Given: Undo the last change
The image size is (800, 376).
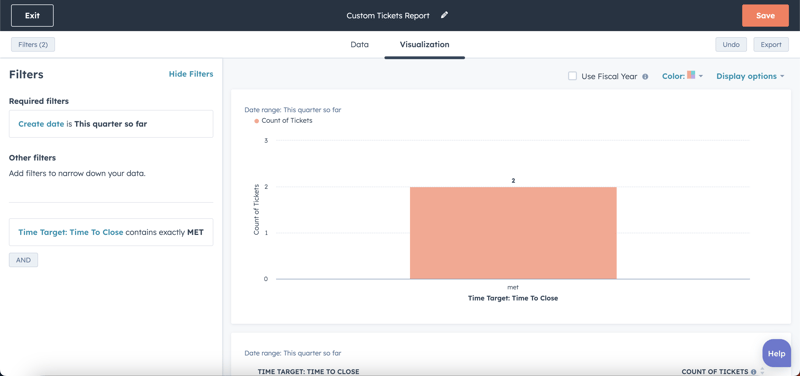Looking at the screenshot, I should pos(731,44).
